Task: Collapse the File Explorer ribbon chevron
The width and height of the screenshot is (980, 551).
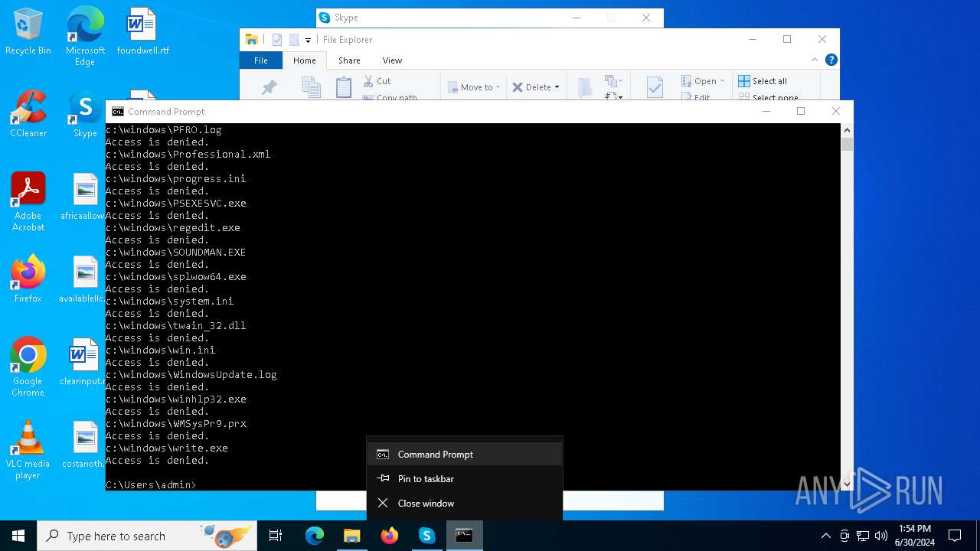Action: [x=815, y=60]
